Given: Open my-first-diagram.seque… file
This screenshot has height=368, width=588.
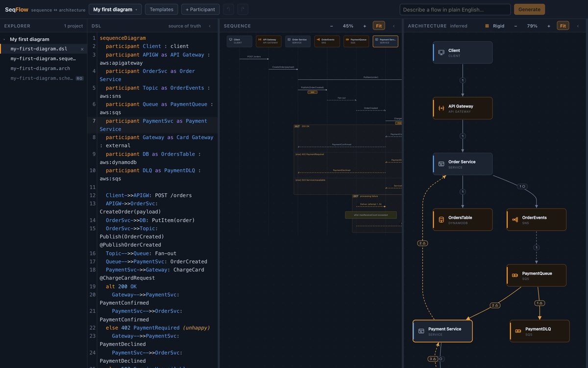Looking at the screenshot, I should pyautogui.click(x=43, y=58).
